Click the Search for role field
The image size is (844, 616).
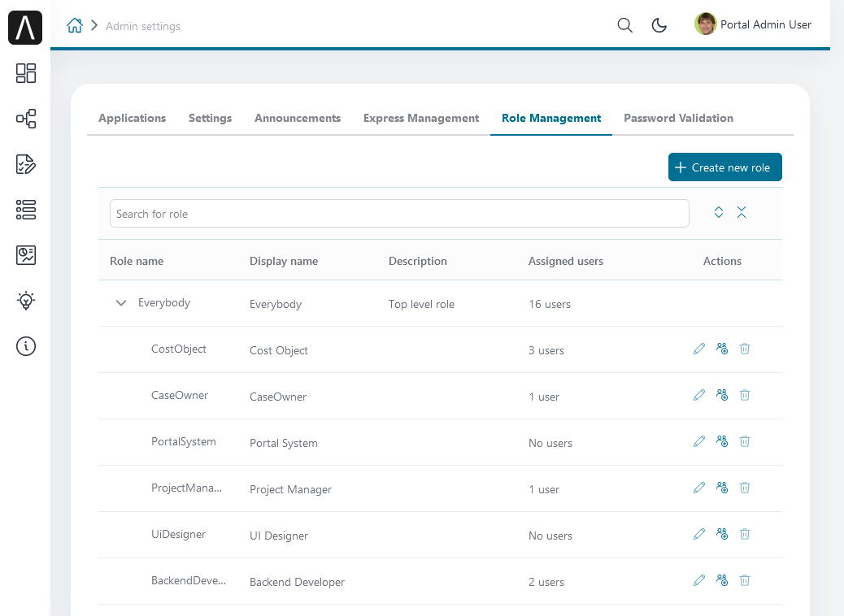[399, 214]
